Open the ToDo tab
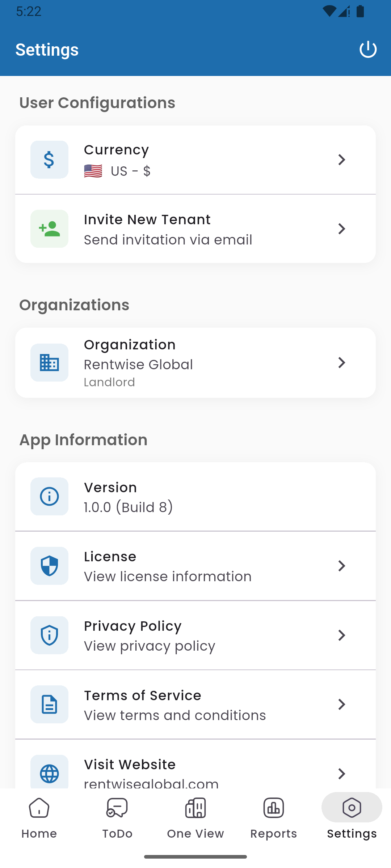The height and width of the screenshot is (868, 391). (117, 818)
